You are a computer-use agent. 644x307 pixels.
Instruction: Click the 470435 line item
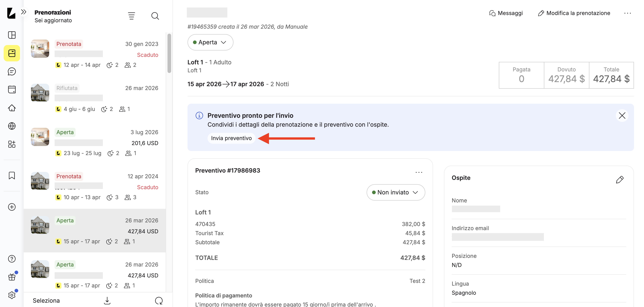coord(310,224)
